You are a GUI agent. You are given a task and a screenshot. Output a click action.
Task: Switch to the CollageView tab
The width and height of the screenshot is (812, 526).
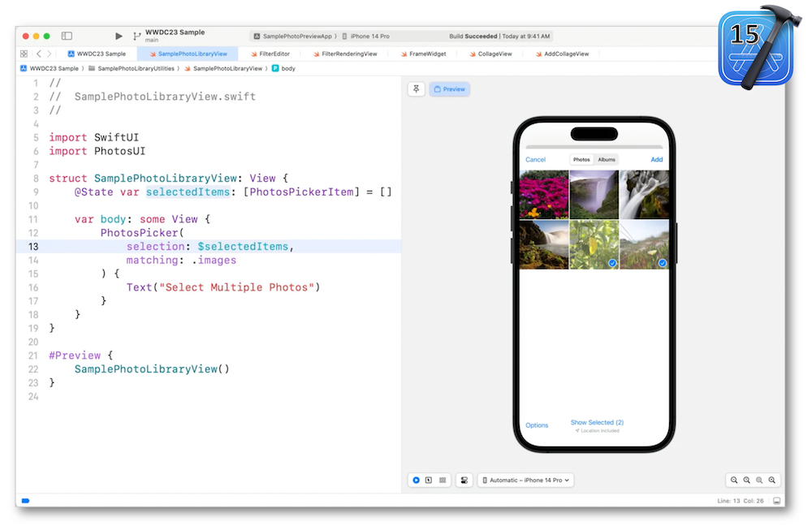(x=490, y=54)
